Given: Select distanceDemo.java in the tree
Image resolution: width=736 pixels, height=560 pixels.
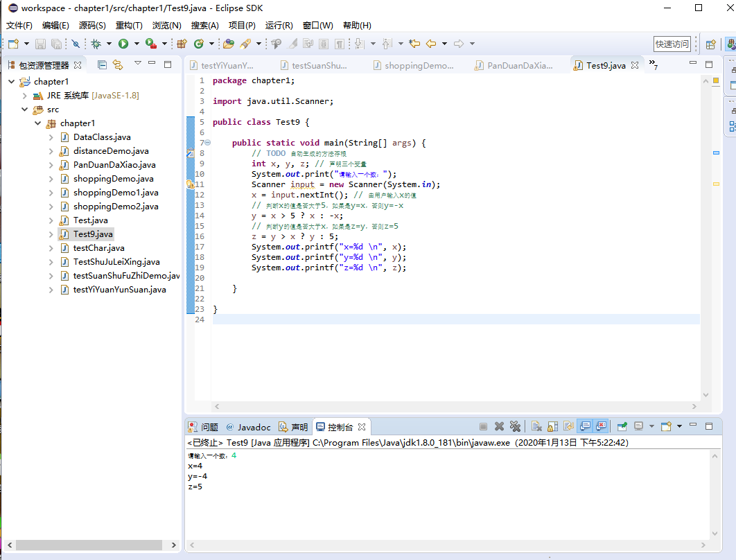Looking at the screenshot, I should [111, 151].
